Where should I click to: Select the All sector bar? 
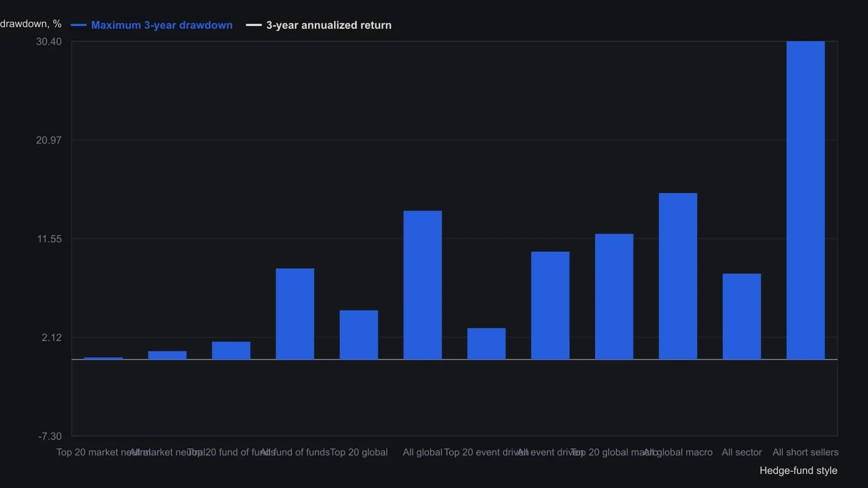pyautogui.click(x=742, y=317)
